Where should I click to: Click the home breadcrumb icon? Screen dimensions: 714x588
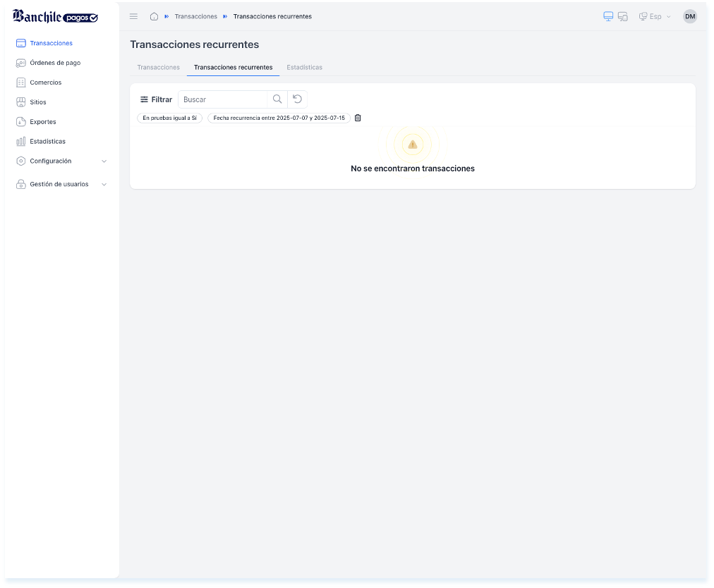[x=154, y=16]
